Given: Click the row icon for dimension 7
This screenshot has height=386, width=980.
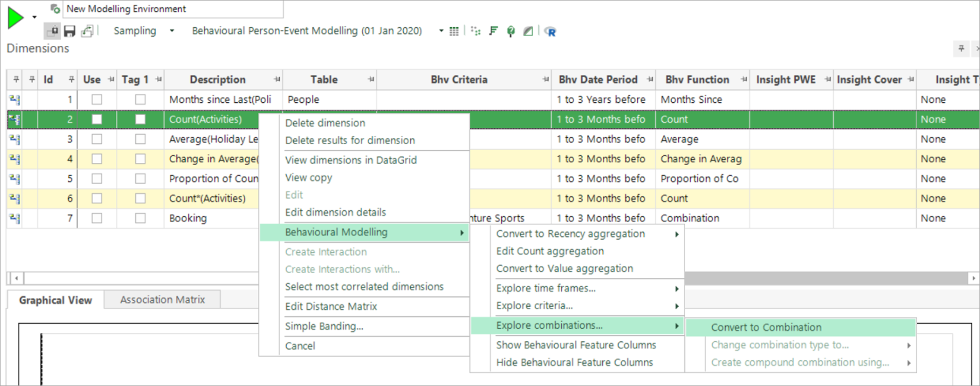Looking at the screenshot, I should 14,218.
